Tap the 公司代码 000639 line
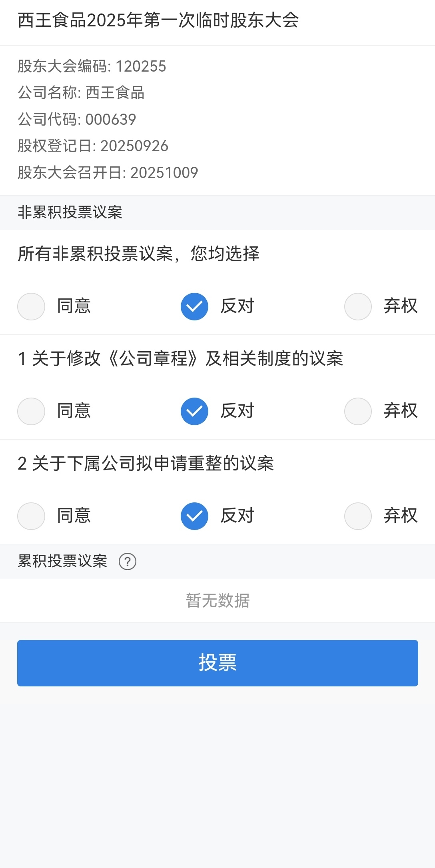435x868 pixels. tap(77, 119)
